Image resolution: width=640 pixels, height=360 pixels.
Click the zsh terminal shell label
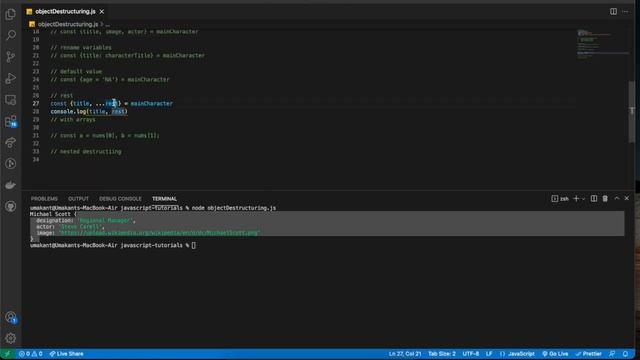(x=560, y=199)
